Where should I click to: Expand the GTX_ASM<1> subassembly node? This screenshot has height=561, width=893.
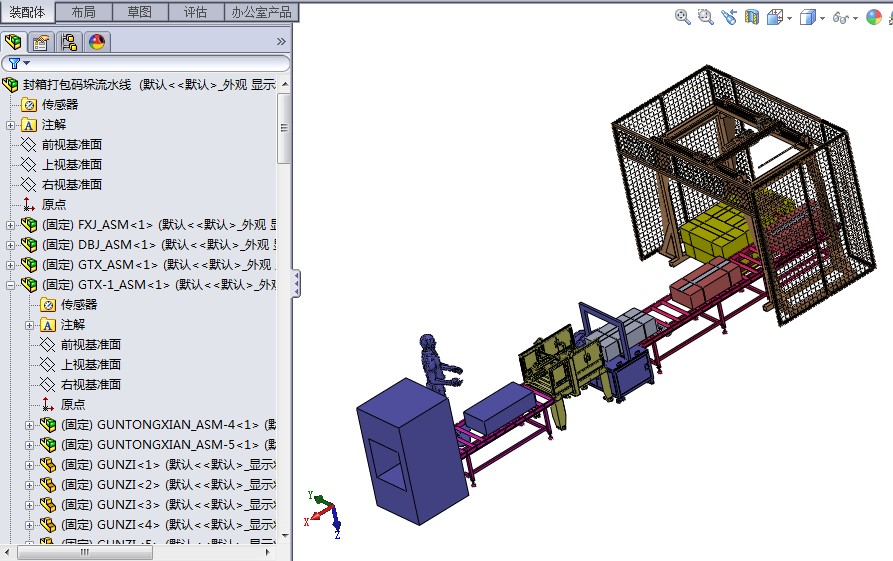(x=10, y=265)
